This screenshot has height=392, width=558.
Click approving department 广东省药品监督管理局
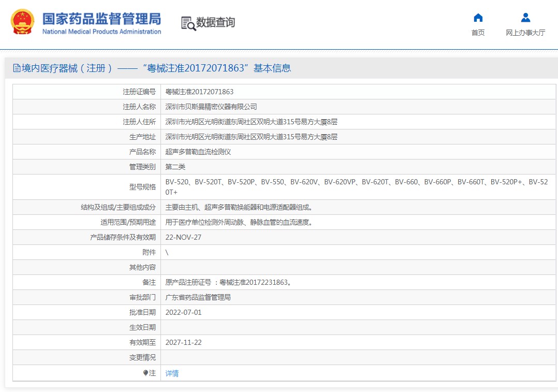click(x=198, y=297)
